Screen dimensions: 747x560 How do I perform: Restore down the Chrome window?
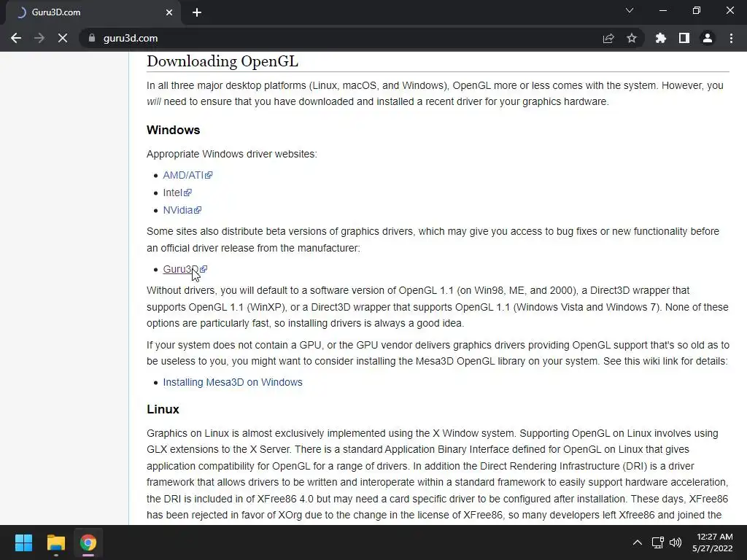pos(697,10)
